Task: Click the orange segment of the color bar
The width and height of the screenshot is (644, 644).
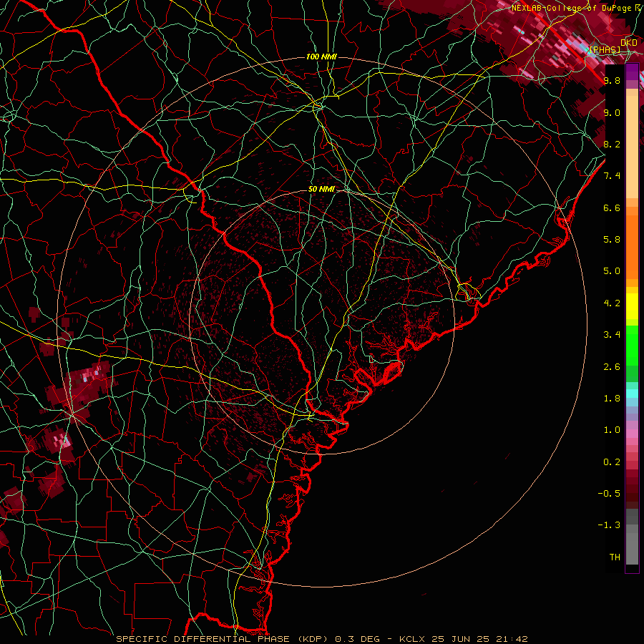Action: (x=632, y=246)
